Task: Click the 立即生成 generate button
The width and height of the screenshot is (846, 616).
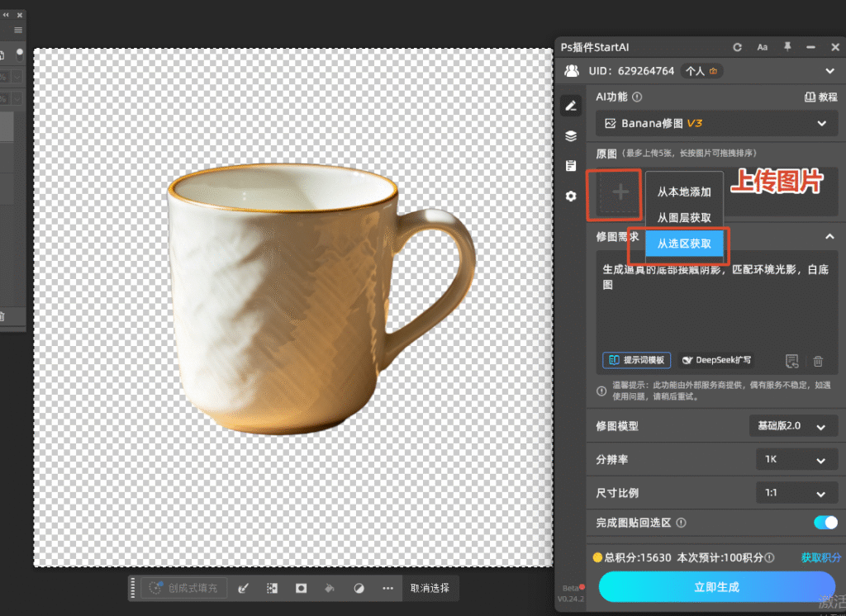Action: point(716,587)
